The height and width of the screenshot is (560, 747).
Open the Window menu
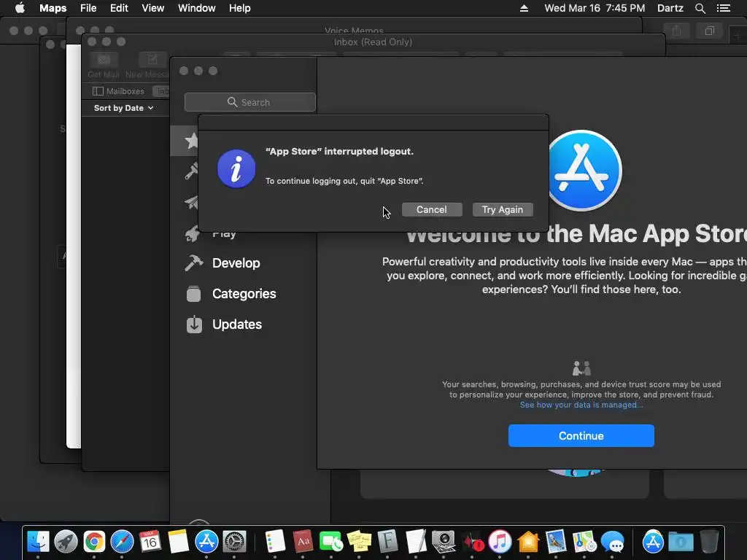pyautogui.click(x=197, y=8)
